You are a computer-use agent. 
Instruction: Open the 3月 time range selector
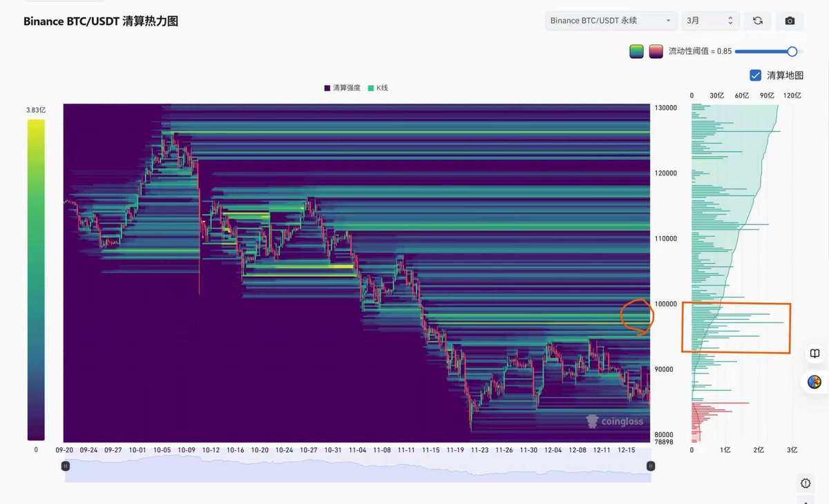coord(710,21)
